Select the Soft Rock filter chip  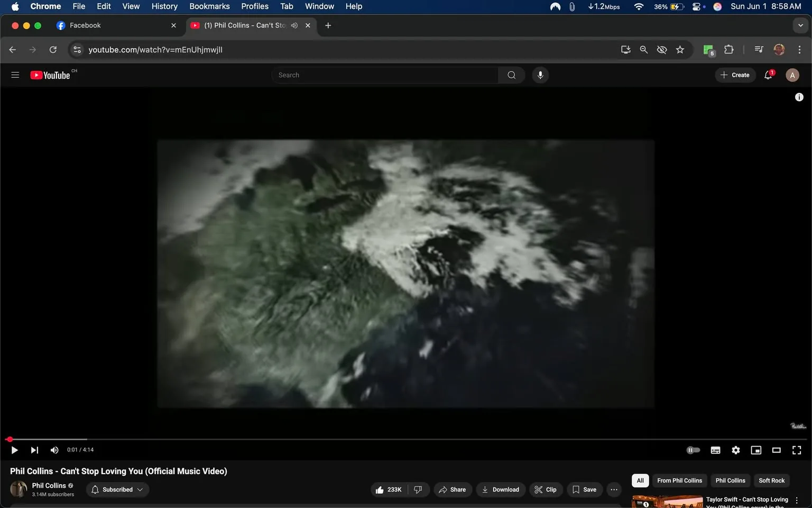[771, 480]
